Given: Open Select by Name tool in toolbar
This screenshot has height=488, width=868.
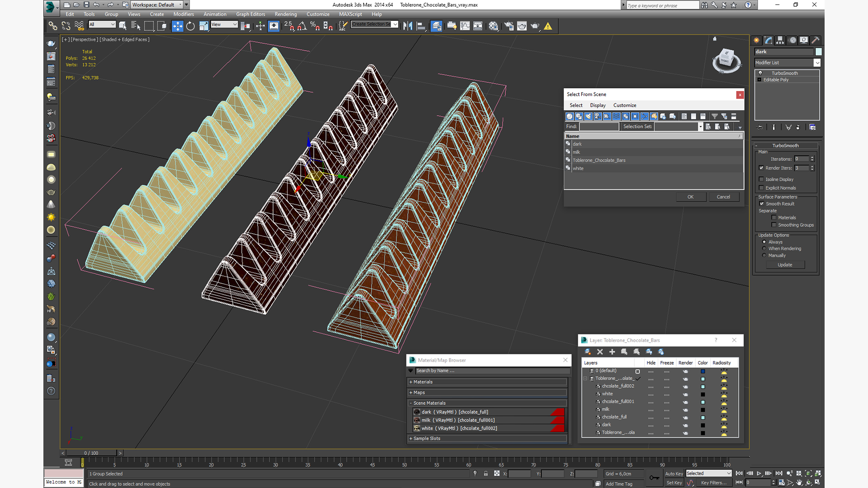Looking at the screenshot, I should (136, 26).
